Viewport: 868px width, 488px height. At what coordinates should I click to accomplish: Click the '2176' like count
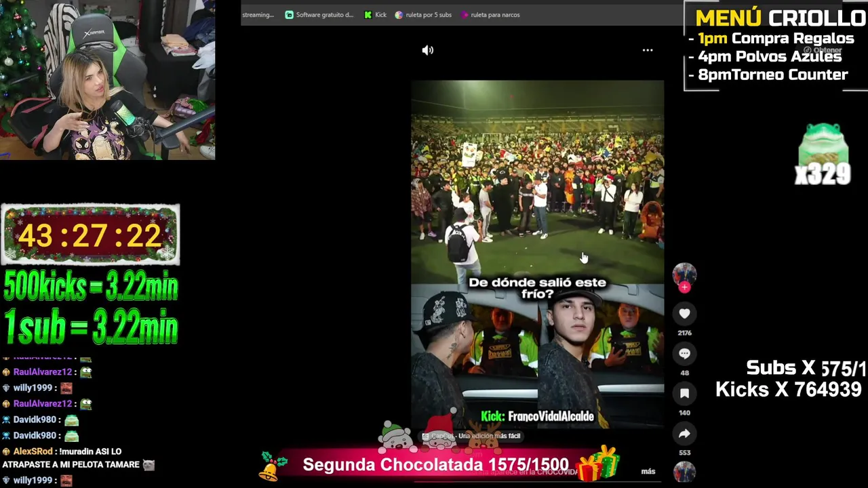coord(684,333)
